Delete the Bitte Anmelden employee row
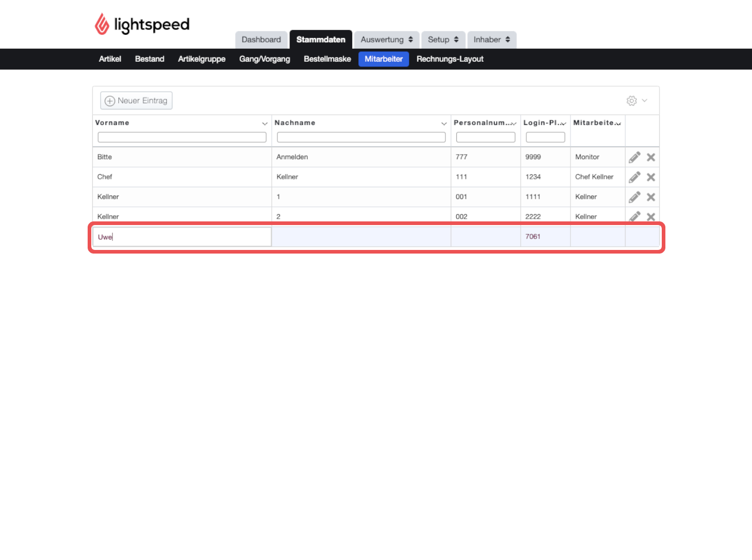 [x=651, y=157]
